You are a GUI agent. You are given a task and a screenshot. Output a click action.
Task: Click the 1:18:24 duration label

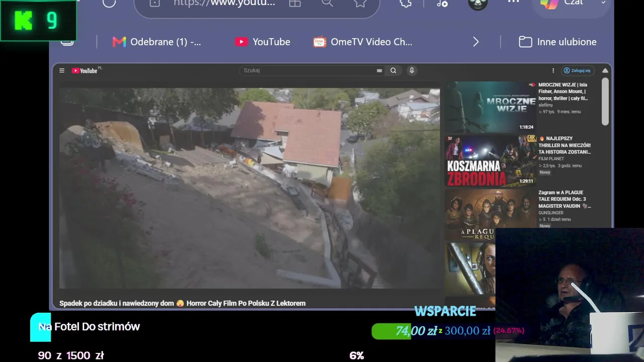pos(526,127)
